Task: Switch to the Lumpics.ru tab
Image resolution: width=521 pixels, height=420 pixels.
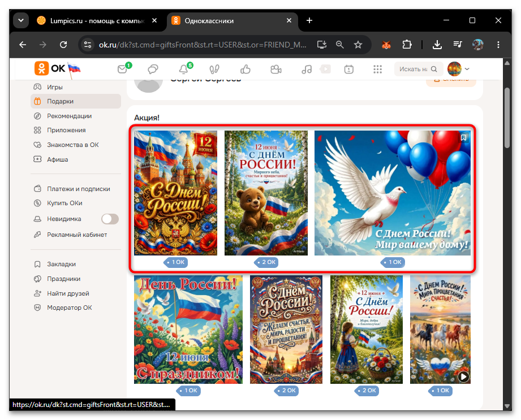Action: click(x=97, y=20)
